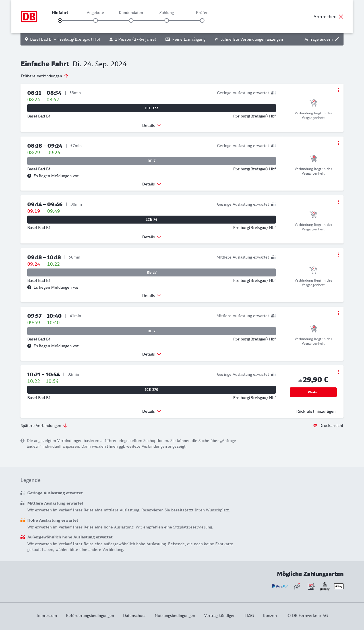Click the pencil icon next to Anfrage ändern
364x630 pixels.
point(337,39)
